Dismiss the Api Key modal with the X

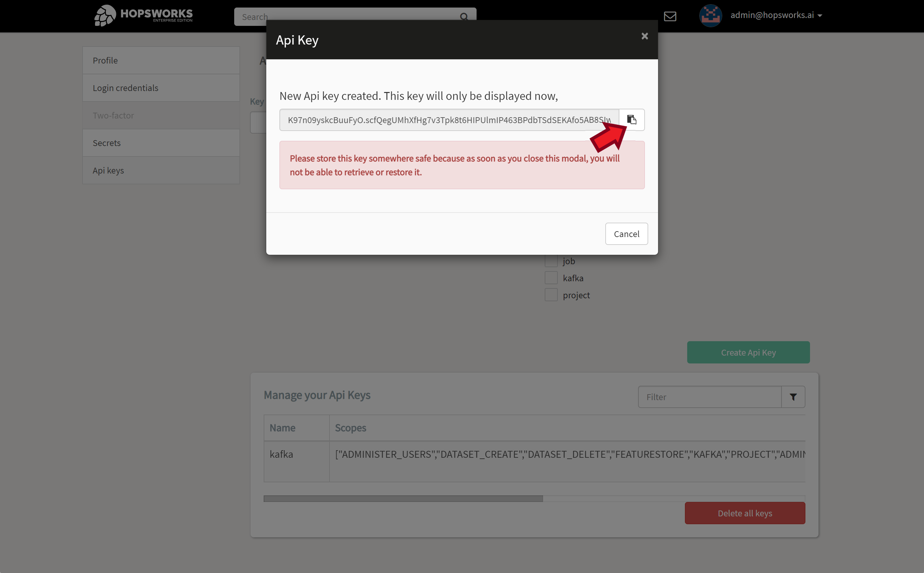(644, 36)
